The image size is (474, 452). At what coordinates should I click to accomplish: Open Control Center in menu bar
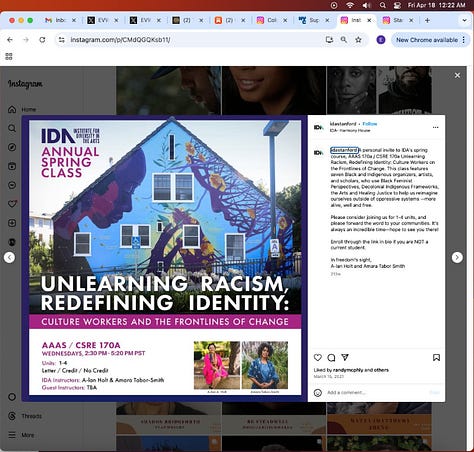(397, 5)
